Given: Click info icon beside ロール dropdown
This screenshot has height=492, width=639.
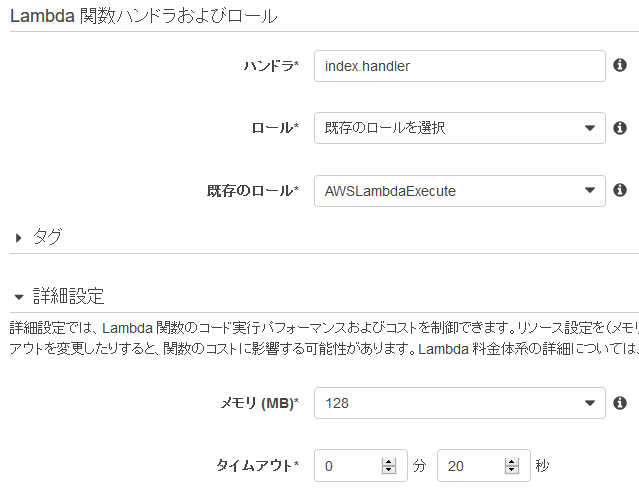Looking at the screenshot, I should (x=619, y=128).
